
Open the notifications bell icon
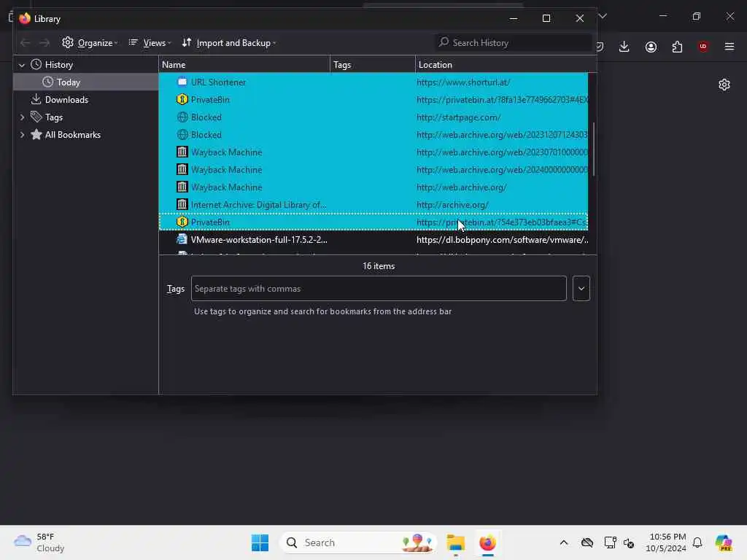click(x=697, y=542)
